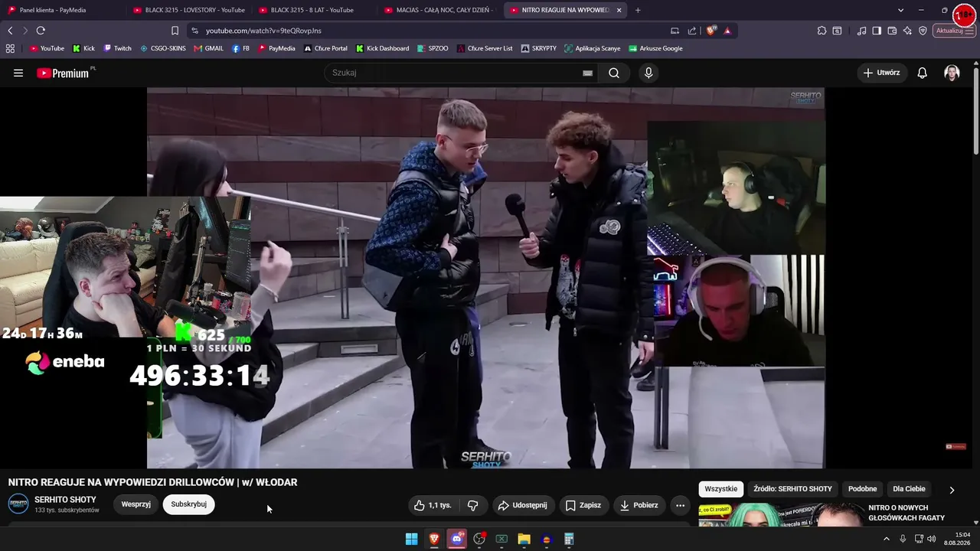980x551 pixels.
Task: Select the Dla Ciebie filter chip
Action: click(909, 489)
